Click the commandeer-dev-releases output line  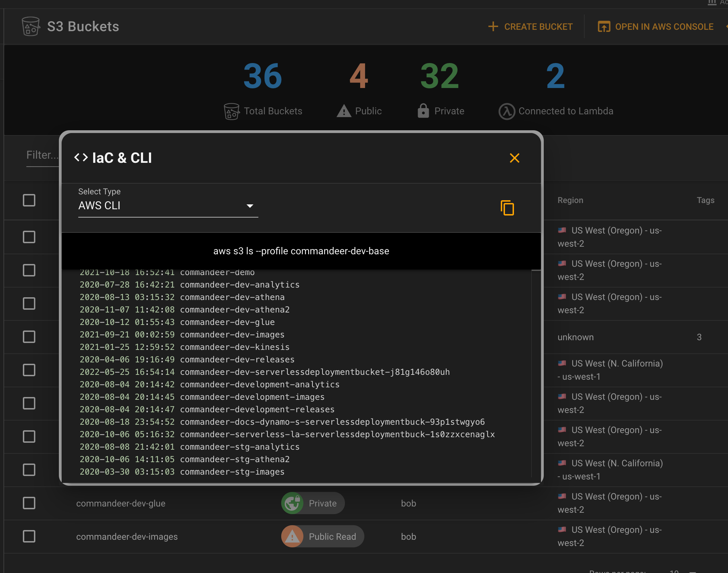(187, 360)
